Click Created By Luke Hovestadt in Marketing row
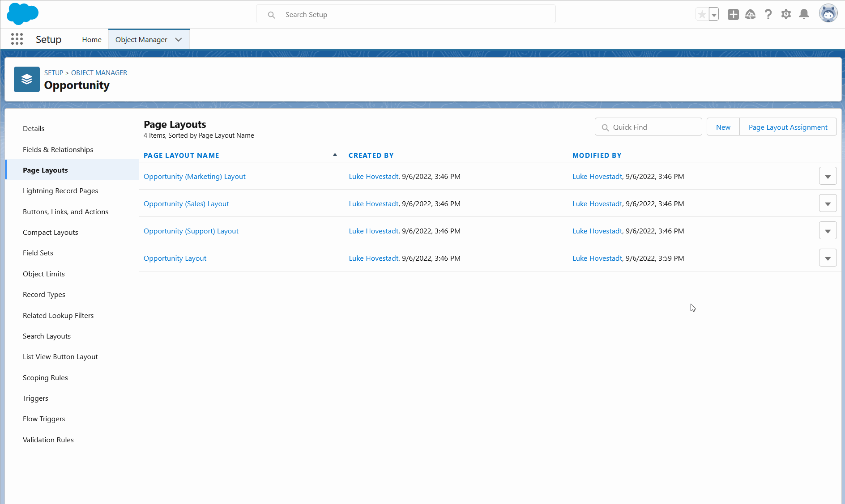Image resolution: width=845 pixels, height=504 pixels. 374,177
